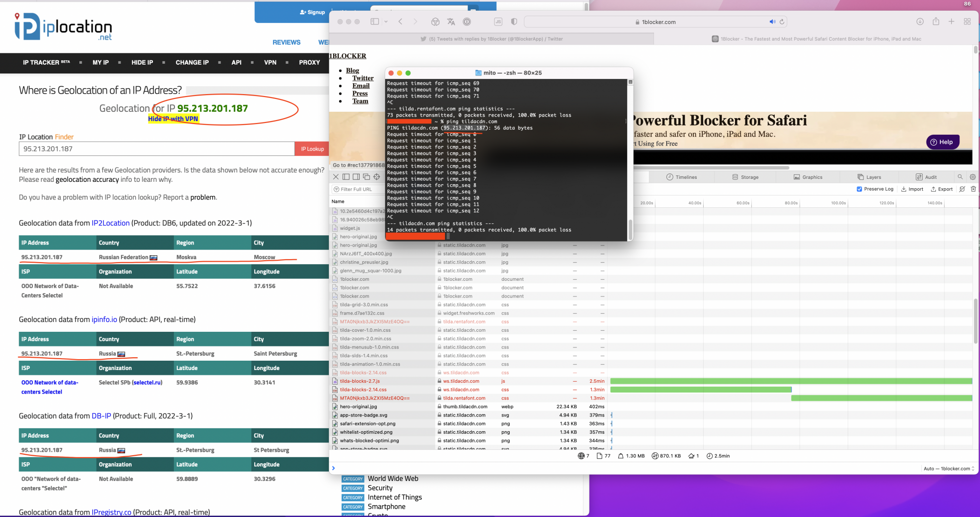Open the 1Password extension icon
Screen dimensions: 980x517
[467, 22]
